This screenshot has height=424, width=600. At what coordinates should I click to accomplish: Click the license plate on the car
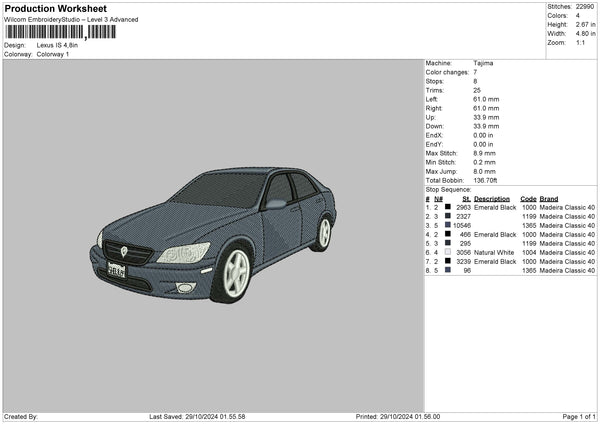pos(117,270)
